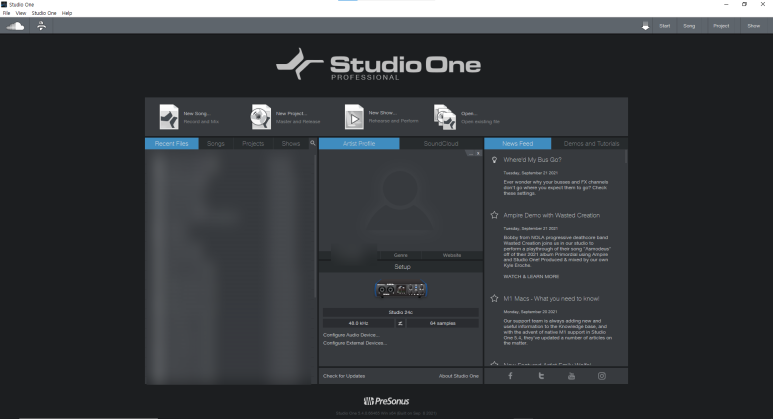Switch to the Projects tab
The height and width of the screenshot is (419, 773).
(253, 143)
